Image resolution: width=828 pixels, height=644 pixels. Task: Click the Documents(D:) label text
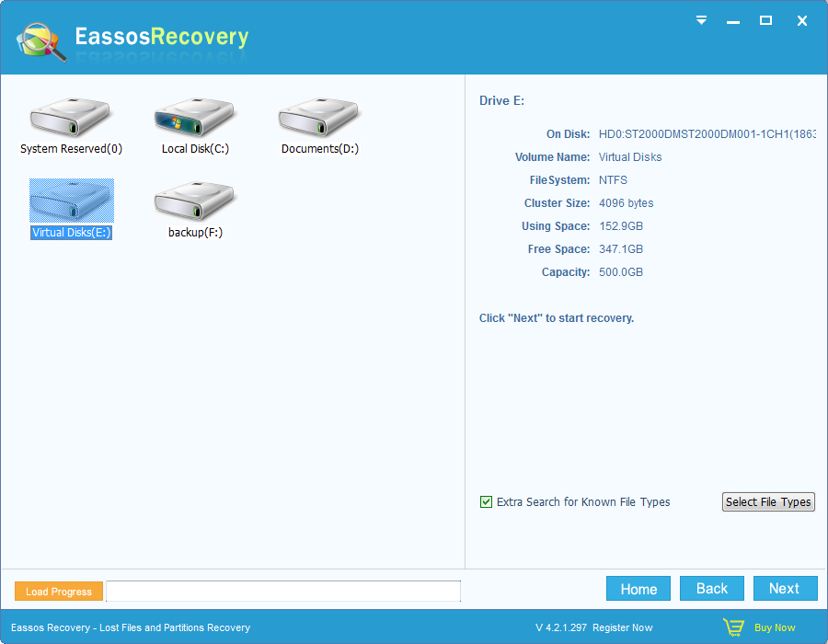(x=320, y=149)
